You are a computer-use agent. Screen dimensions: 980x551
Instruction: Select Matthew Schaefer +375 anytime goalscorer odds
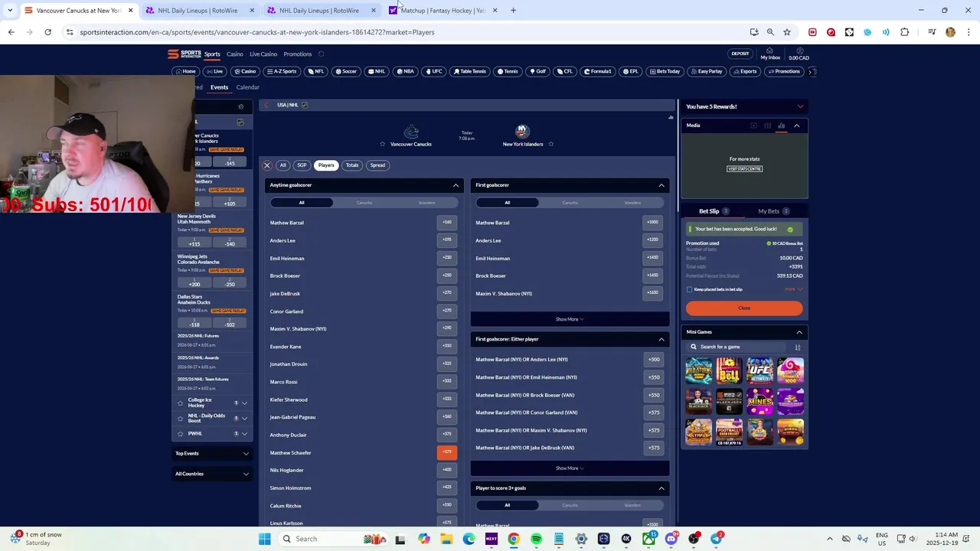pyautogui.click(x=446, y=452)
